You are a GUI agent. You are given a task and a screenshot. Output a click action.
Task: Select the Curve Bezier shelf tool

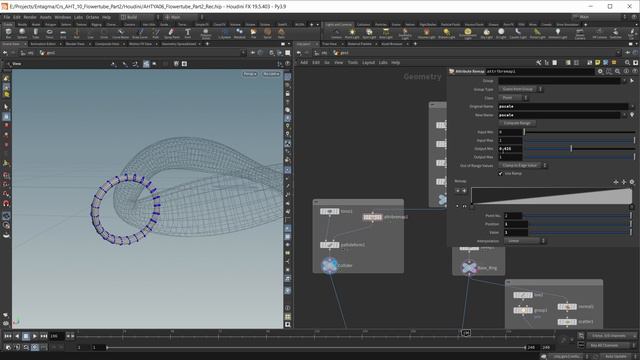(120, 33)
